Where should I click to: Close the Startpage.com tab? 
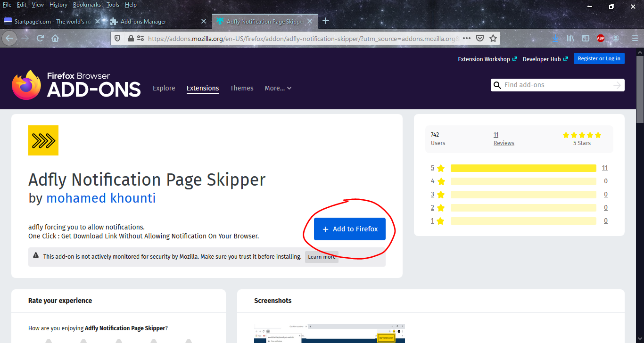point(98,21)
